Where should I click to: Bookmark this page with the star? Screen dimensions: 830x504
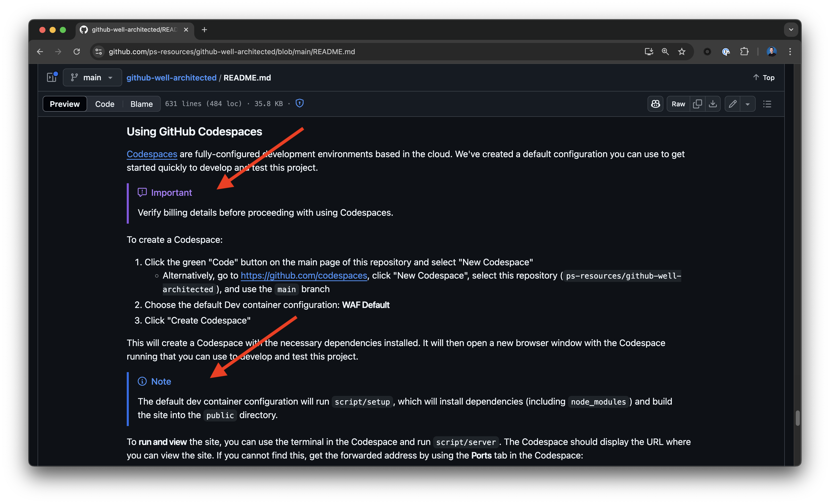[x=682, y=52]
